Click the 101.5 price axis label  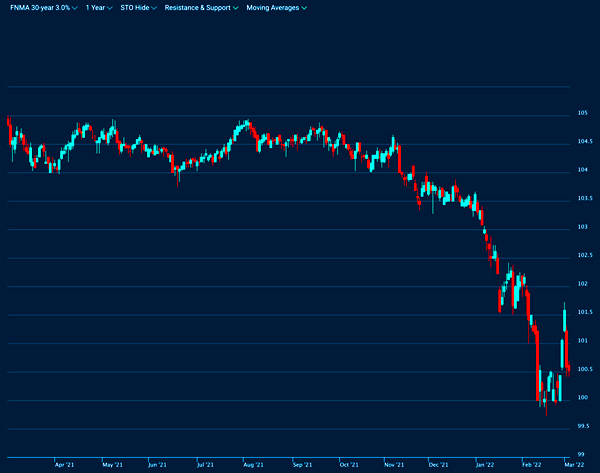tap(583, 313)
